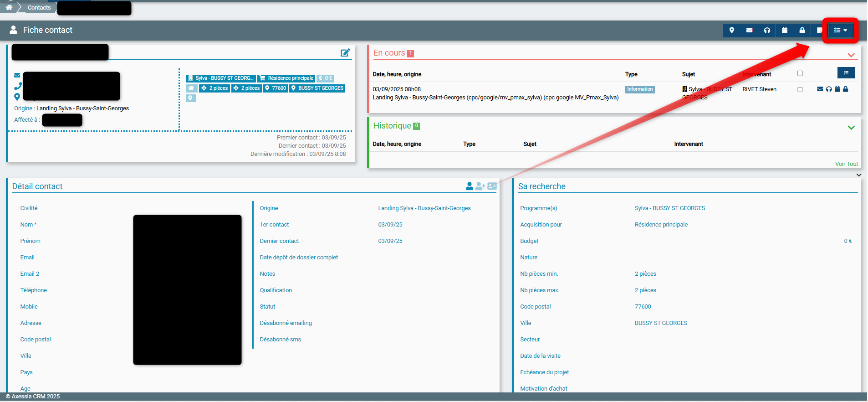Go to Contacts in the breadcrumb

pyautogui.click(x=39, y=8)
